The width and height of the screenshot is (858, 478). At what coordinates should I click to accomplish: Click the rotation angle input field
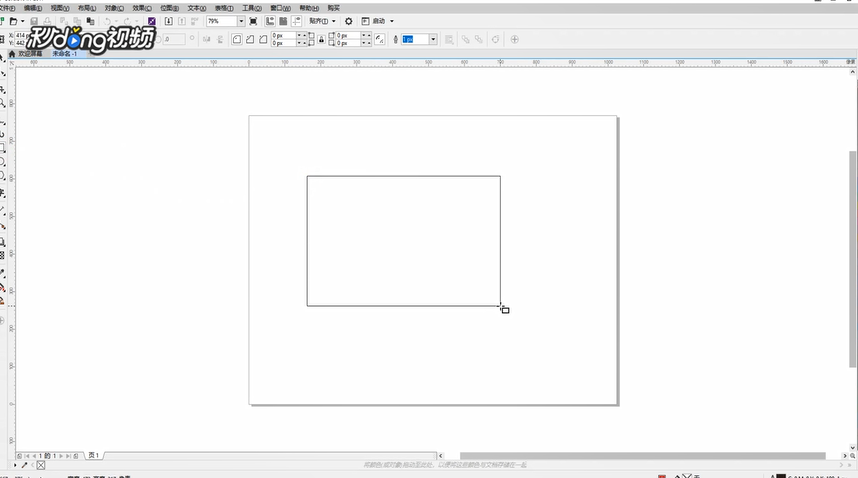(174, 39)
